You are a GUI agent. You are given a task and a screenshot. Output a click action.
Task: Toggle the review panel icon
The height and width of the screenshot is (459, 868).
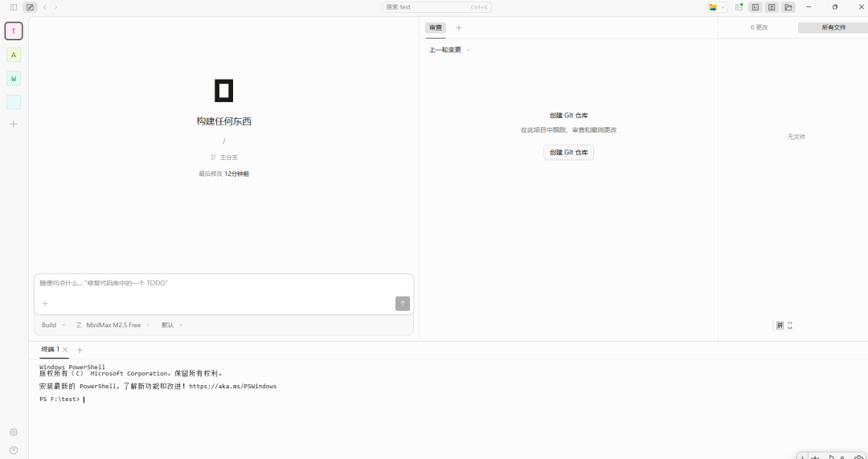pyautogui.click(x=772, y=7)
